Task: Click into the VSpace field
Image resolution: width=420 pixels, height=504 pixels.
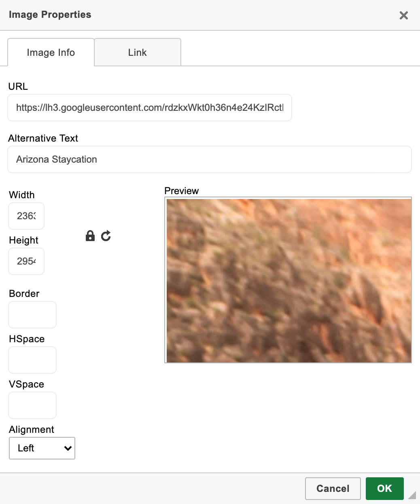Action: coord(32,405)
